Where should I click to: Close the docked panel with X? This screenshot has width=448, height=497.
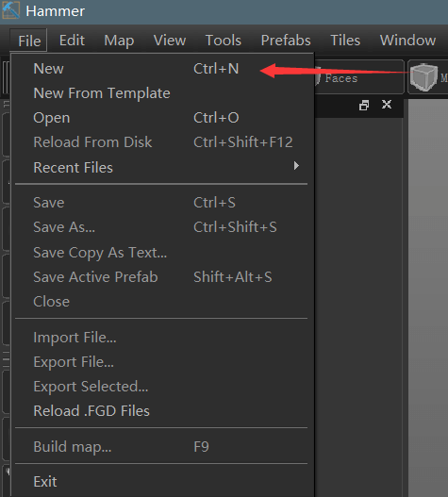[387, 105]
